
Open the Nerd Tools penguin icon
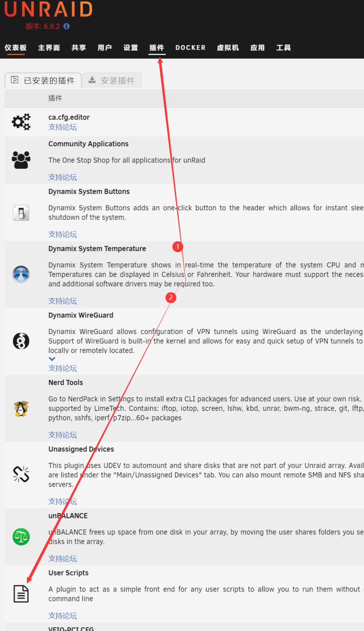tap(21, 408)
